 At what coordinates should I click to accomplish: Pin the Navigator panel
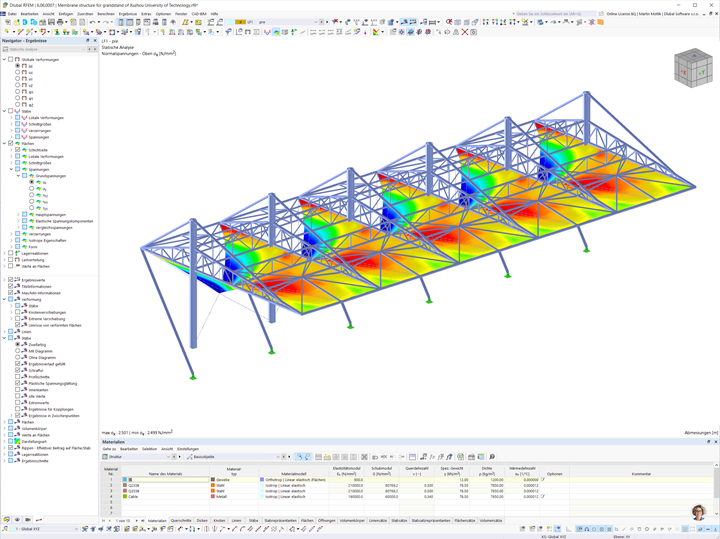(88, 41)
